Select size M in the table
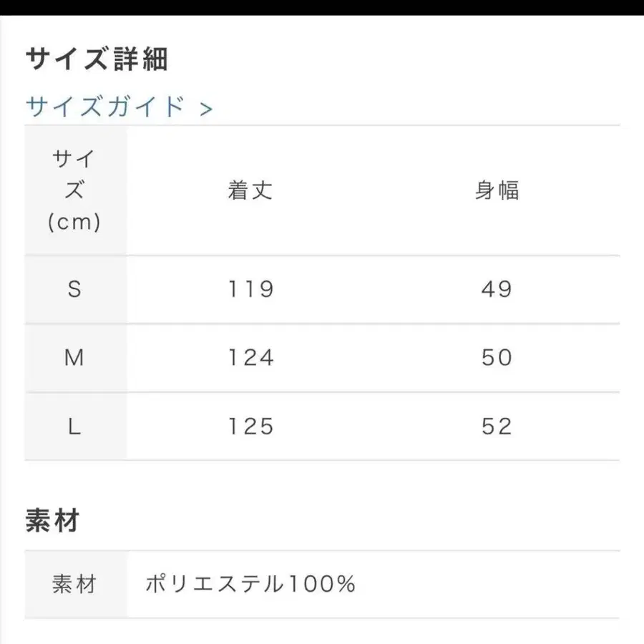This screenshot has width=644, height=644. [x=75, y=358]
